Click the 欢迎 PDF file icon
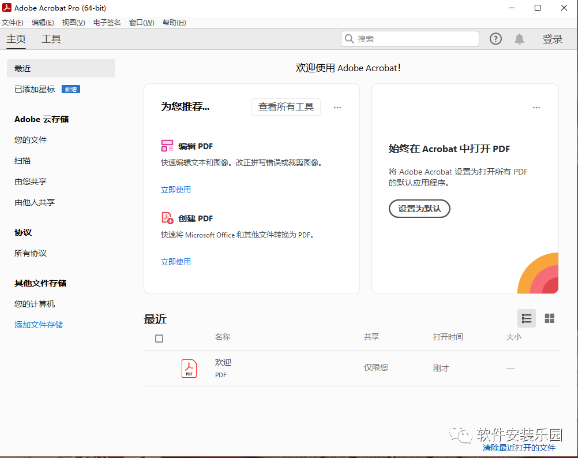Screen dimensions: 578x458 [x=189, y=368]
